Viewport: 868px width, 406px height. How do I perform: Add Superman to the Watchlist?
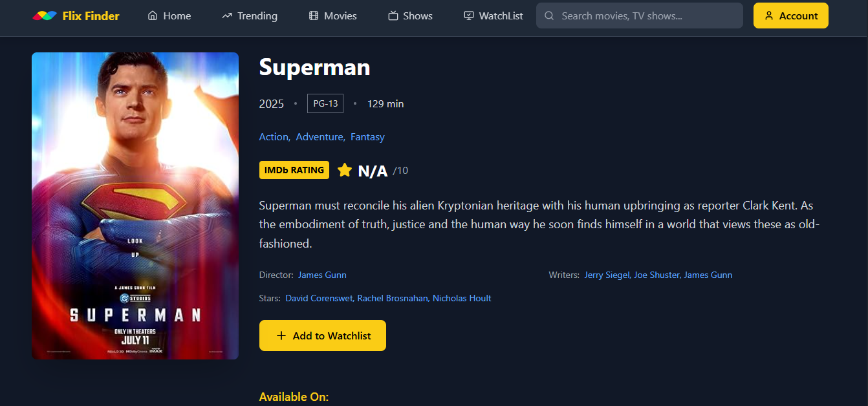pos(323,336)
